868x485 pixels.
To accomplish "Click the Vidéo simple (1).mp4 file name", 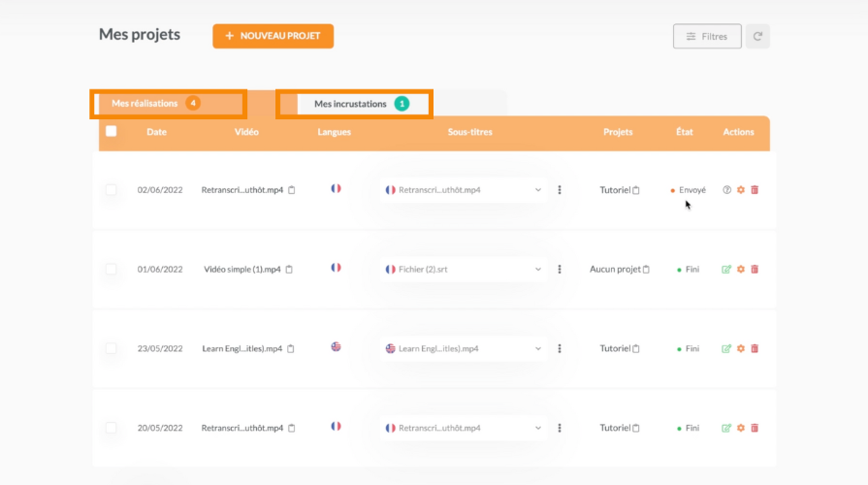I will [x=241, y=269].
